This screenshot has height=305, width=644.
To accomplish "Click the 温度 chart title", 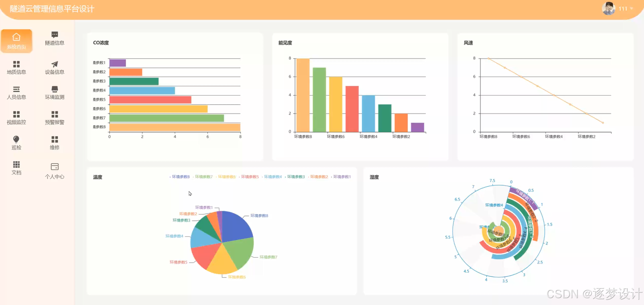I will coord(98,177).
